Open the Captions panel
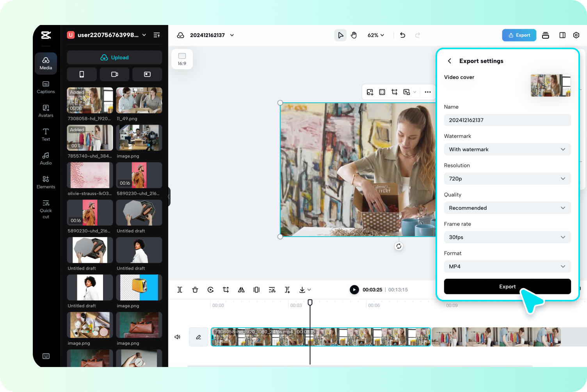The image size is (587, 392). 46,87
